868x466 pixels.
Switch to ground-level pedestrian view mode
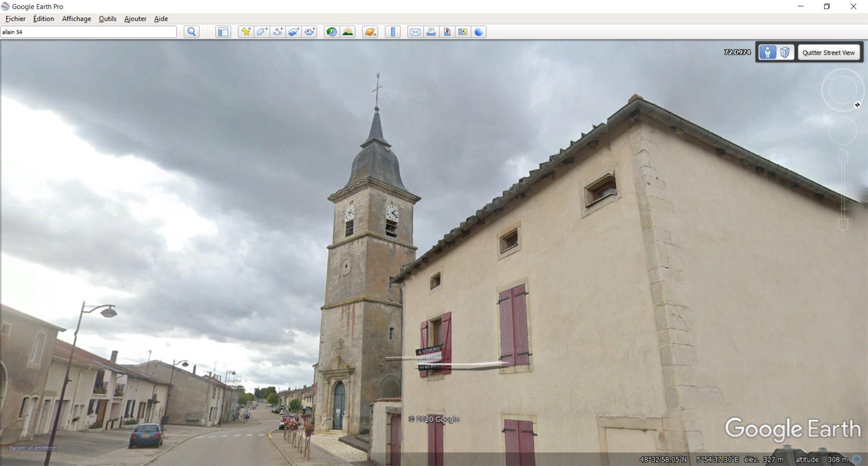(x=768, y=52)
